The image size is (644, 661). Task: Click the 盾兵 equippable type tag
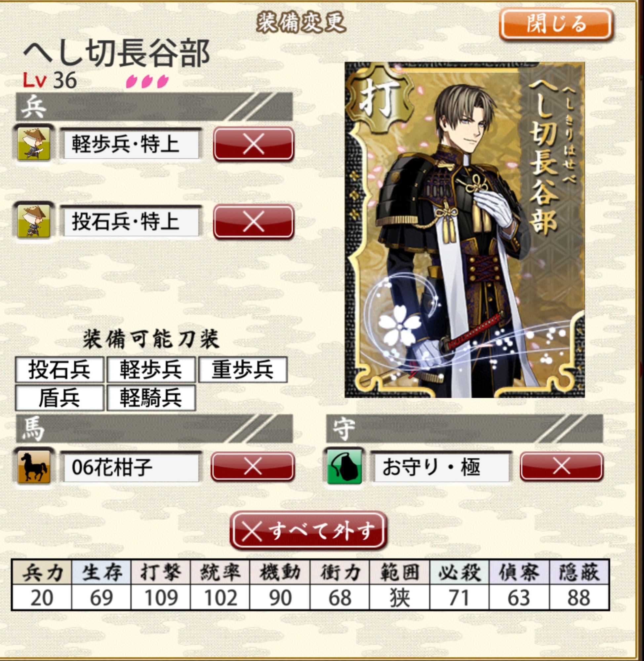(x=59, y=398)
